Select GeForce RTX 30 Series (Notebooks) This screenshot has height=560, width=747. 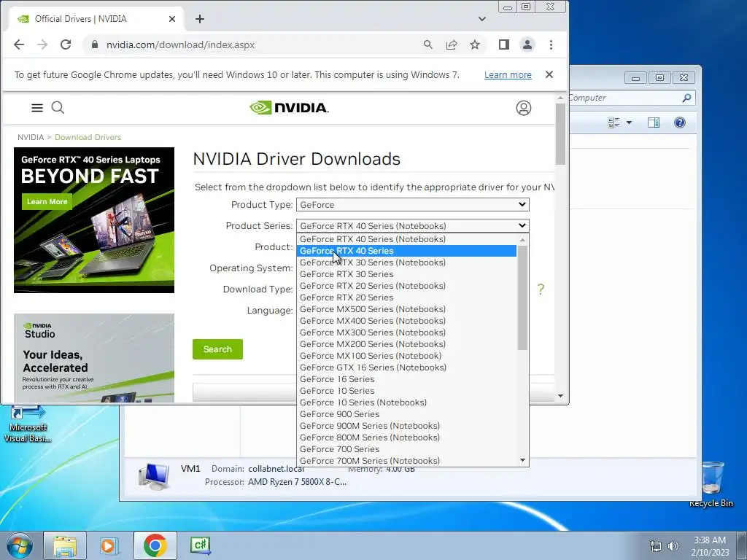[x=406, y=262]
